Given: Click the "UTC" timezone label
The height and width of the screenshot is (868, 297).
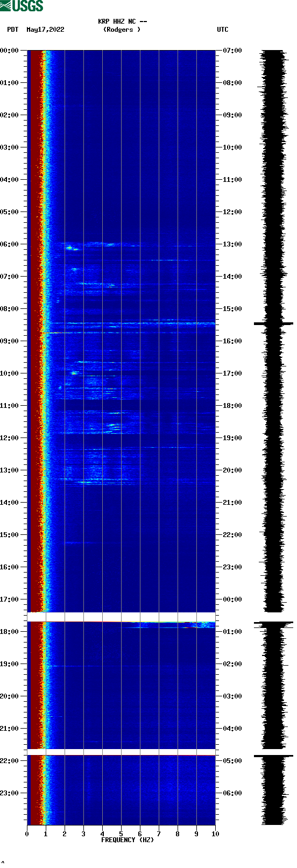Looking at the screenshot, I should (x=223, y=30).
